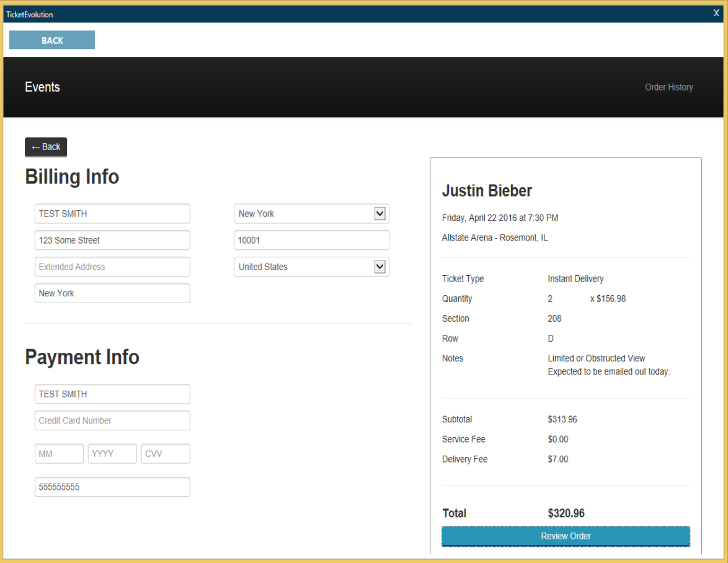Open Order History
Image resolution: width=728 pixels, height=563 pixels.
click(668, 87)
